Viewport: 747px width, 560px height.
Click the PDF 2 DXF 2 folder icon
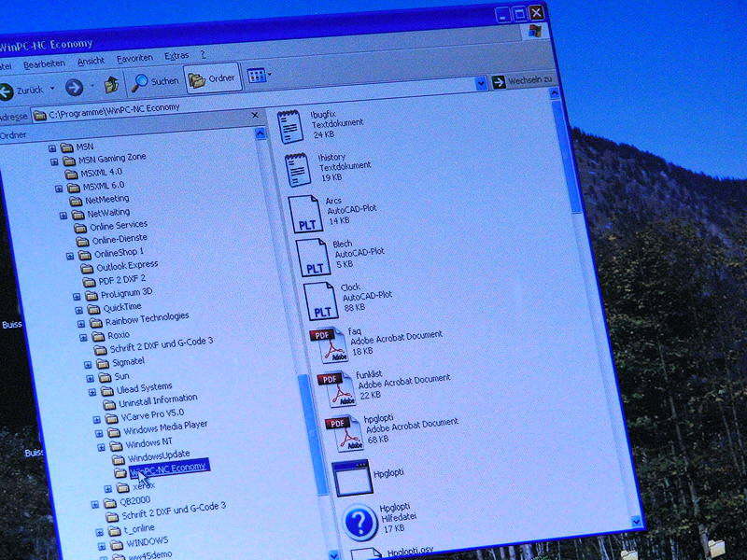click(x=89, y=282)
